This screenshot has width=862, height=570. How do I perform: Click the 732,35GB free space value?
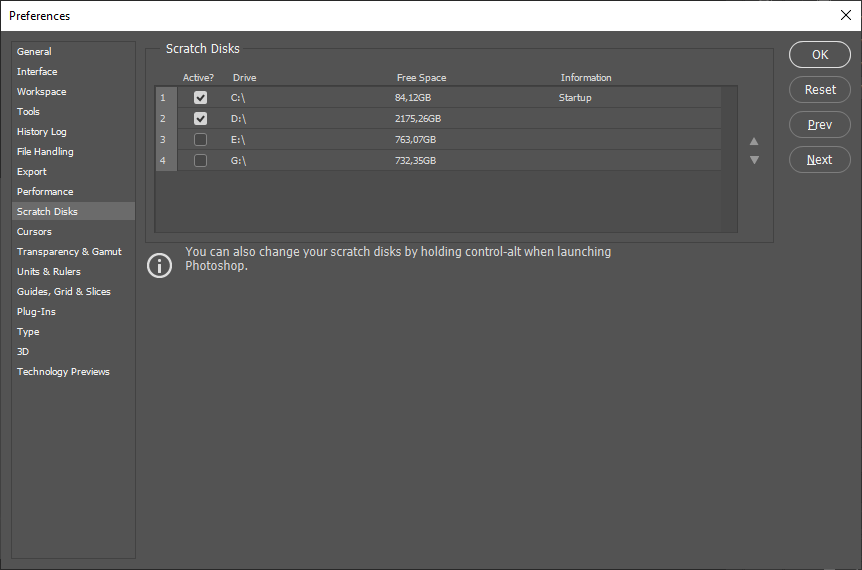(x=416, y=161)
